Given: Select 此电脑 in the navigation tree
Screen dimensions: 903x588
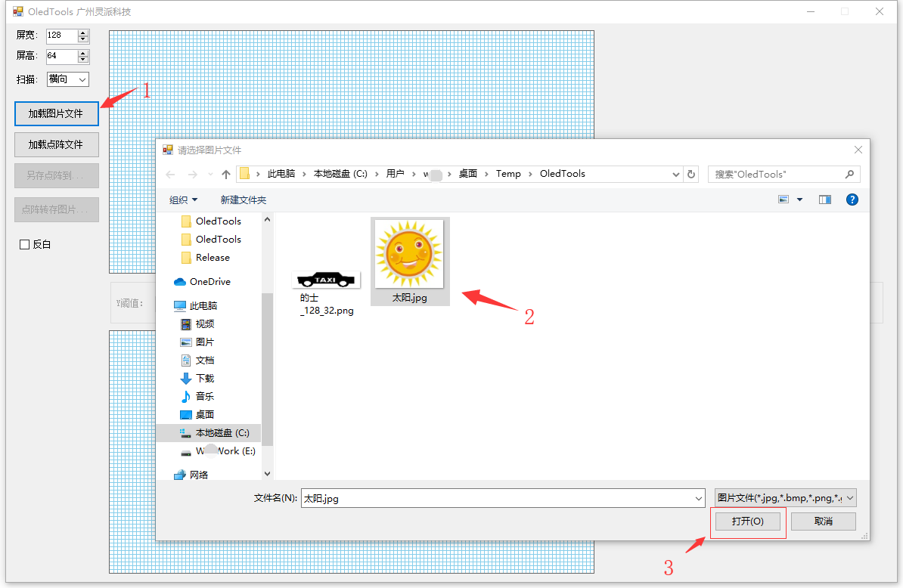Looking at the screenshot, I should tap(196, 306).
